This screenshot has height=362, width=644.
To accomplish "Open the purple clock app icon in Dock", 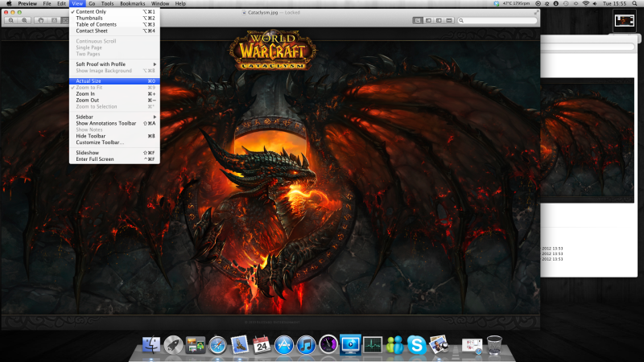I will (328, 345).
